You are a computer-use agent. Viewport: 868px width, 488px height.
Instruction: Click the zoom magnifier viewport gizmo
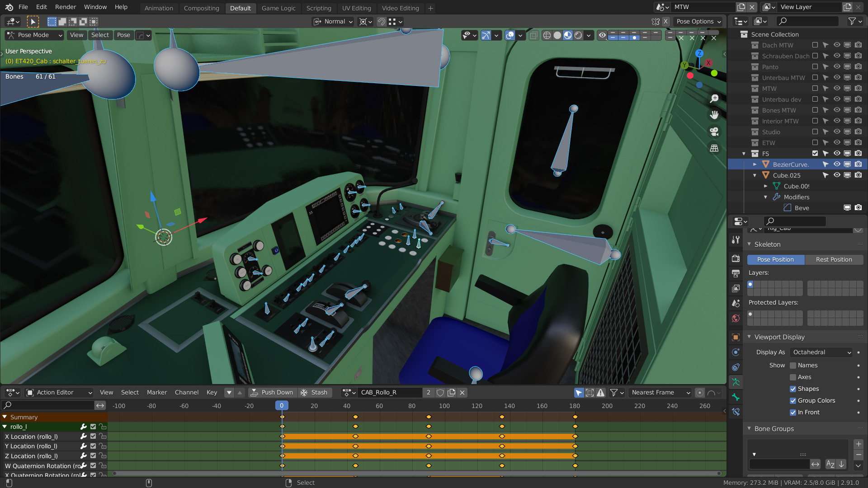coord(714,99)
